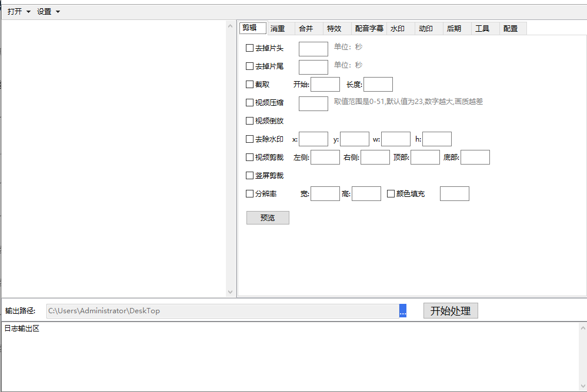This screenshot has width=587, height=392.
Task: Focus the 去除水印 x input field
Action: tap(313, 139)
